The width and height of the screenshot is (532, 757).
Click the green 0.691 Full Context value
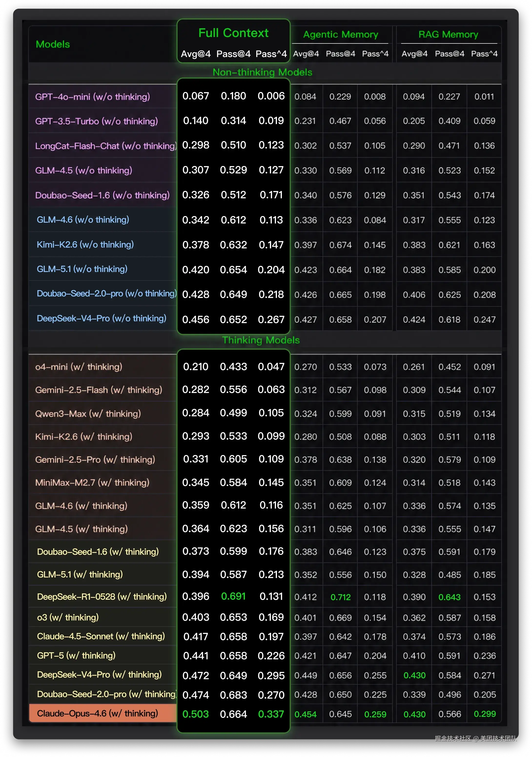tap(233, 596)
